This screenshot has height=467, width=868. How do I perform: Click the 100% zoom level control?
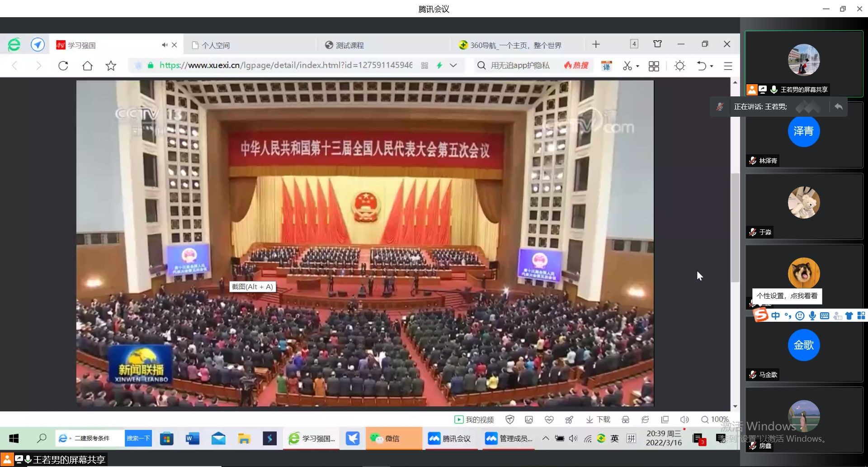(715, 419)
